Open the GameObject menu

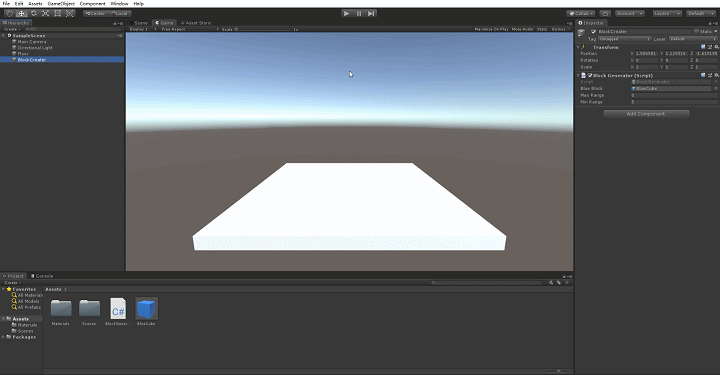click(61, 3)
